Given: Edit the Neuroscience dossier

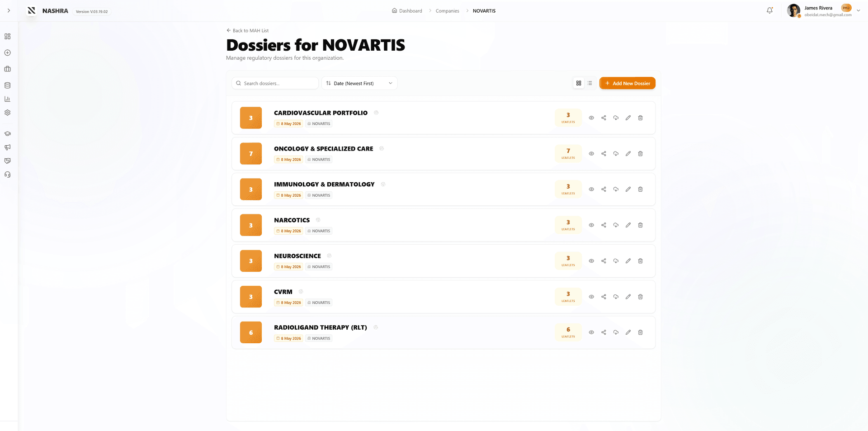Looking at the screenshot, I should tap(628, 261).
